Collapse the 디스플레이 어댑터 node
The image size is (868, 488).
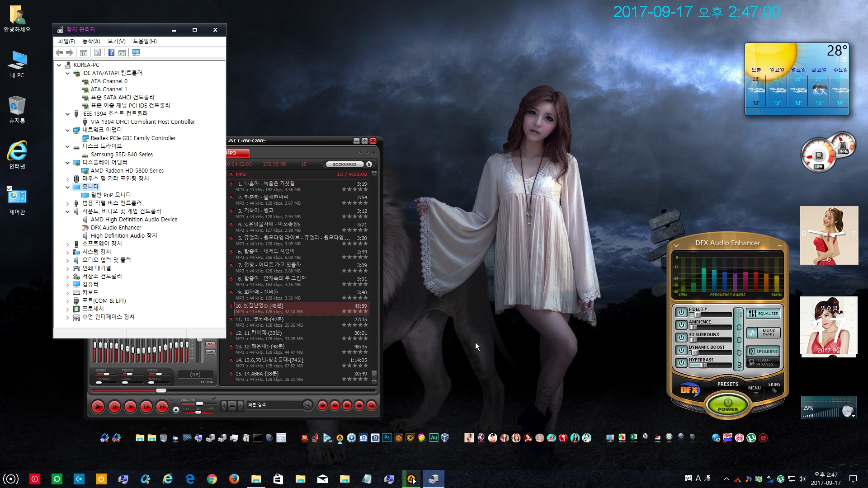coord(68,163)
